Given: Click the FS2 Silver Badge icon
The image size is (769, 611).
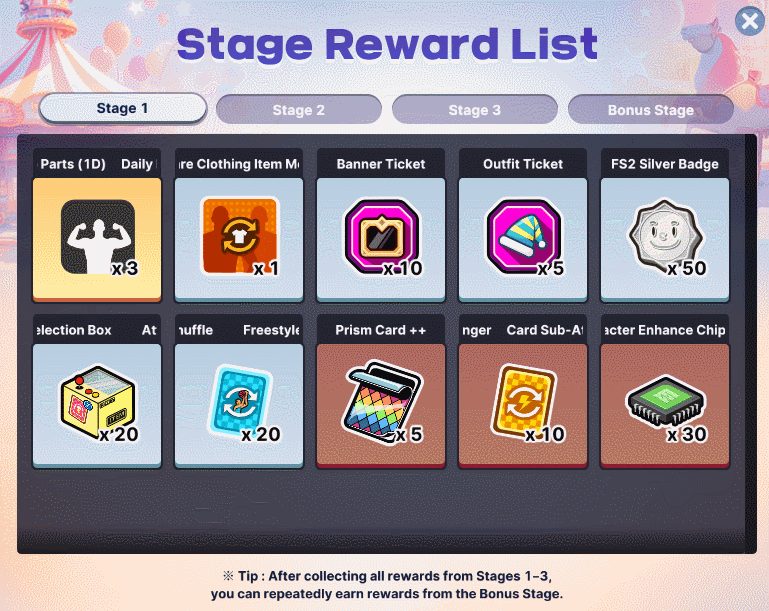Looking at the screenshot, I should click(665, 236).
